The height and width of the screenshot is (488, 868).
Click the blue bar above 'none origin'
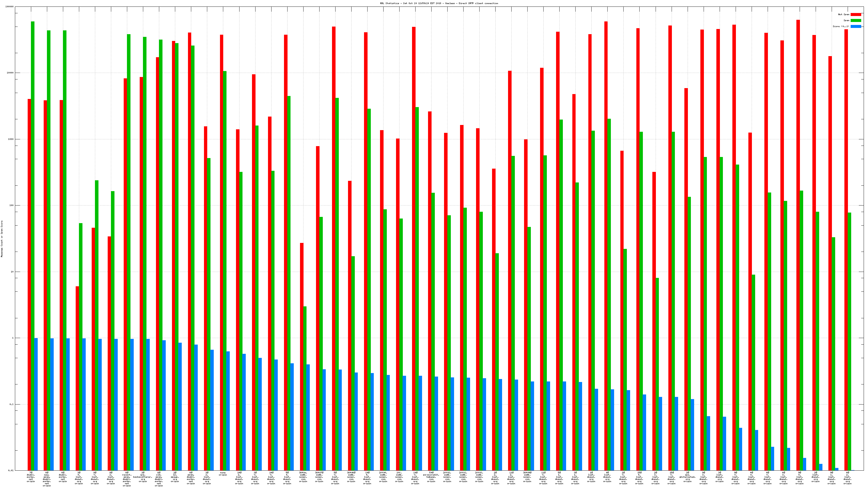tap(228, 411)
